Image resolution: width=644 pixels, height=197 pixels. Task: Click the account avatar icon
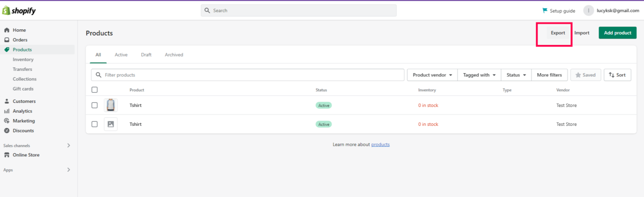pos(588,10)
